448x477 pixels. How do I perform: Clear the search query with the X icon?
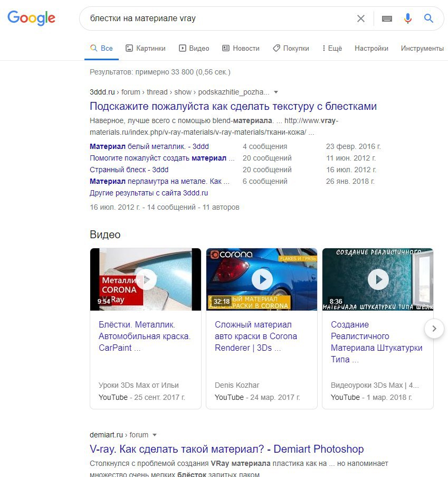[361, 18]
